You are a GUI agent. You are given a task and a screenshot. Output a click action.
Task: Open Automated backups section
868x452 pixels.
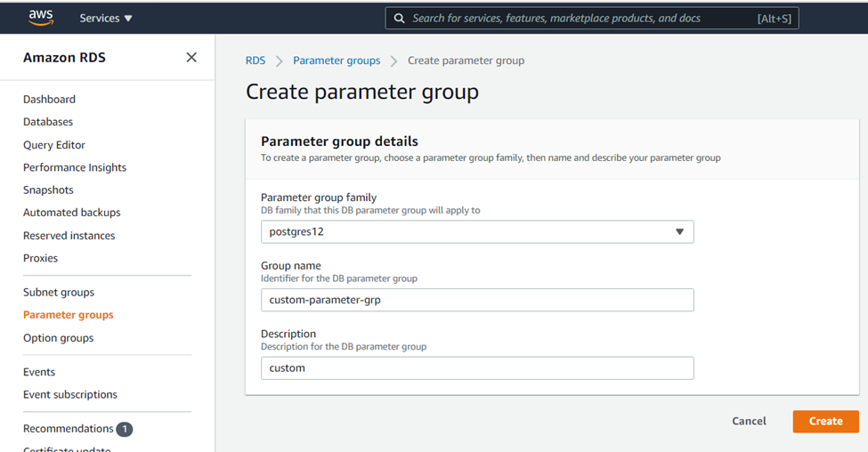(x=71, y=213)
